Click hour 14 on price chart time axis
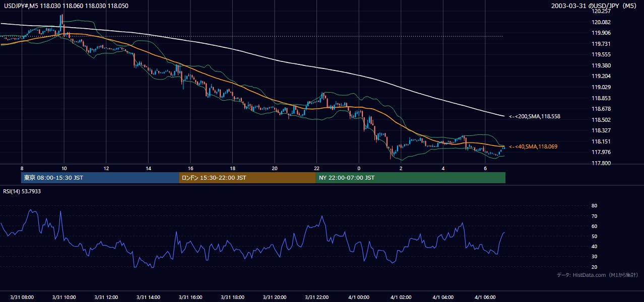The image size is (644, 302). tap(148, 168)
